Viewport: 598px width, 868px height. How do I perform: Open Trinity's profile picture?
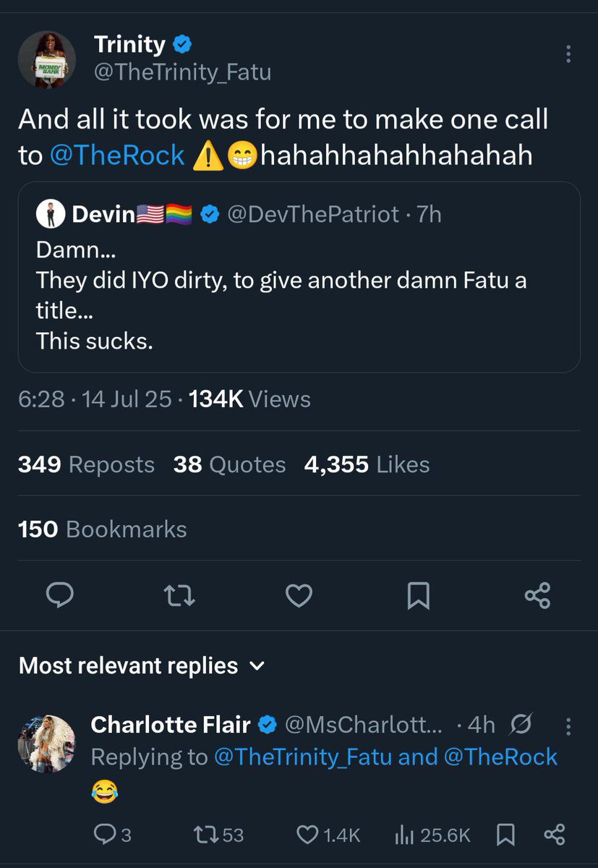tap(47, 59)
